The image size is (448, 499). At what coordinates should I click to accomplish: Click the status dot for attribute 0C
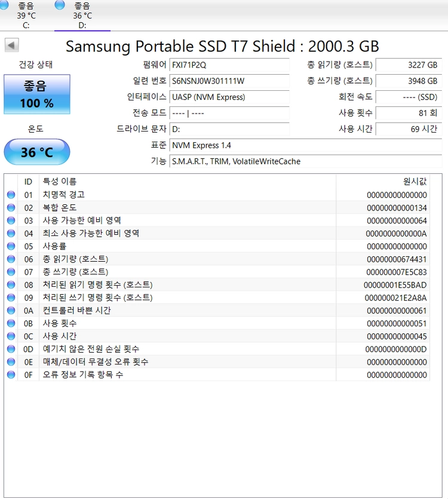[11, 336]
